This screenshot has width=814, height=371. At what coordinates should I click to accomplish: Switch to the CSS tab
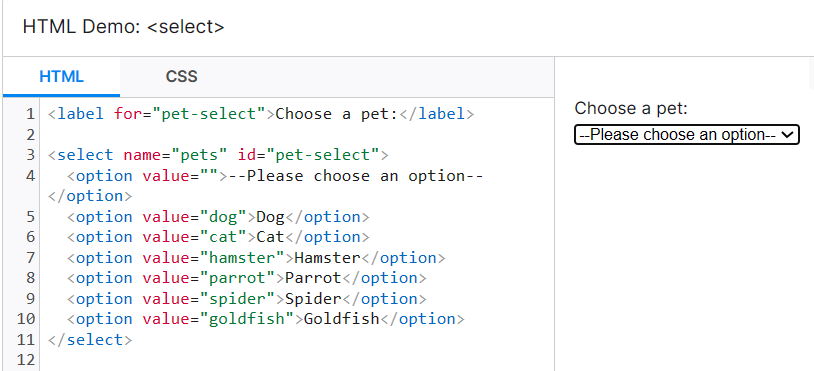click(181, 77)
